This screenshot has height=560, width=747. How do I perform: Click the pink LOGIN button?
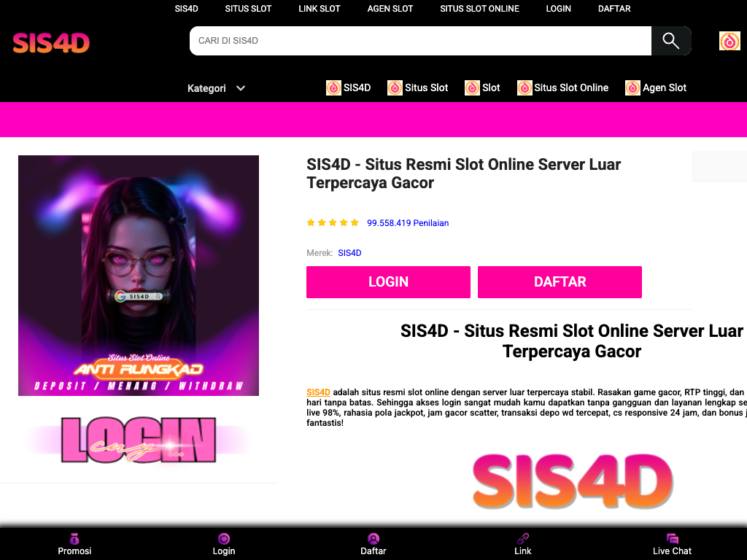click(x=388, y=282)
